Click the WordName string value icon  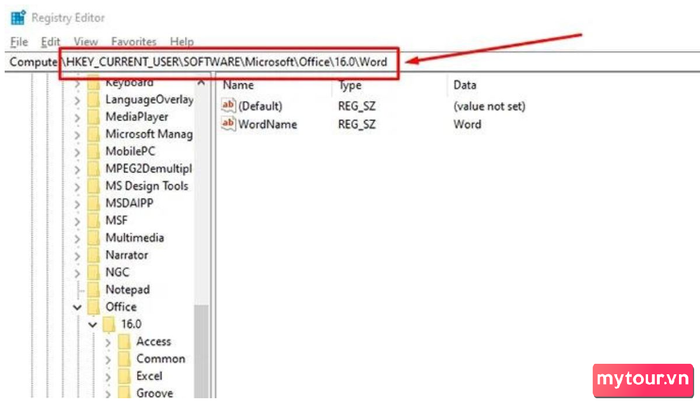click(x=228, y=124)
